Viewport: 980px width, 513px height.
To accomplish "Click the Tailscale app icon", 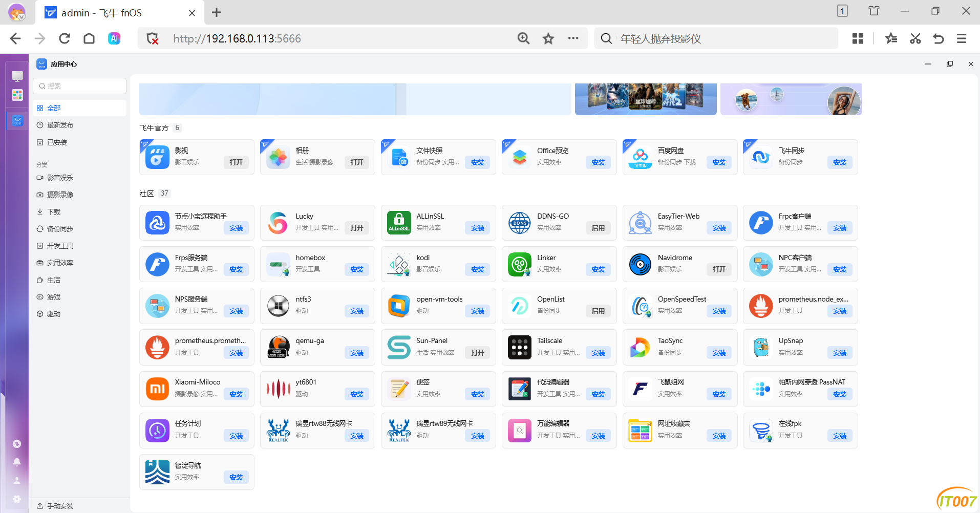I will click(x=519, y=348).
